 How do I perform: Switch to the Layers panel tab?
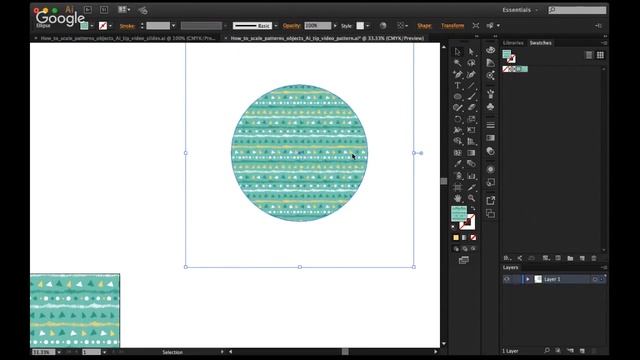510,267
